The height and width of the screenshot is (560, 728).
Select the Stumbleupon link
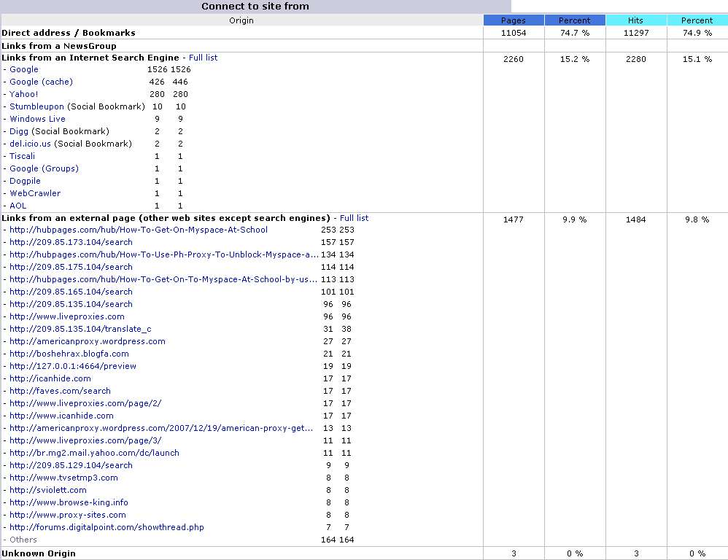pos(36,106)
